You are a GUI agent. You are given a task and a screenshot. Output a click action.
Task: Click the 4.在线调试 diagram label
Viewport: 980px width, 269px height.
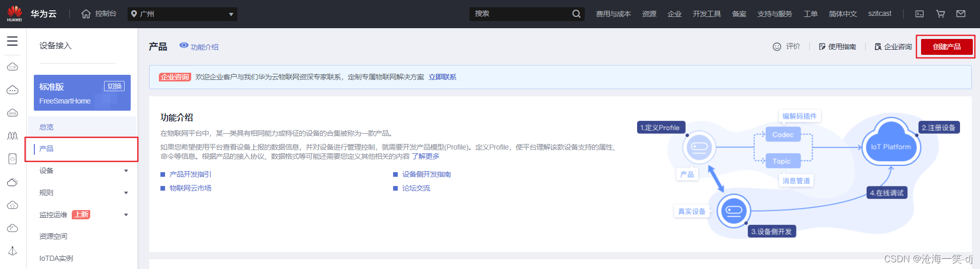pyautogui.click(x=887, y=193)
